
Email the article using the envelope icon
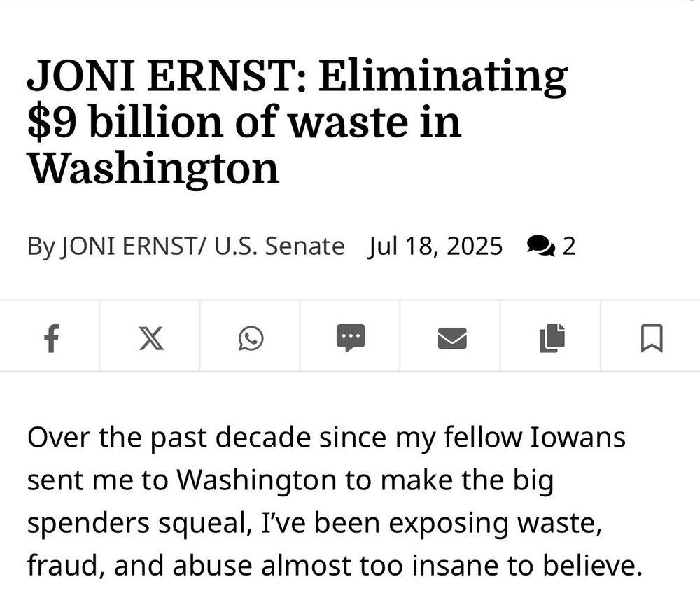click(451, 338)
